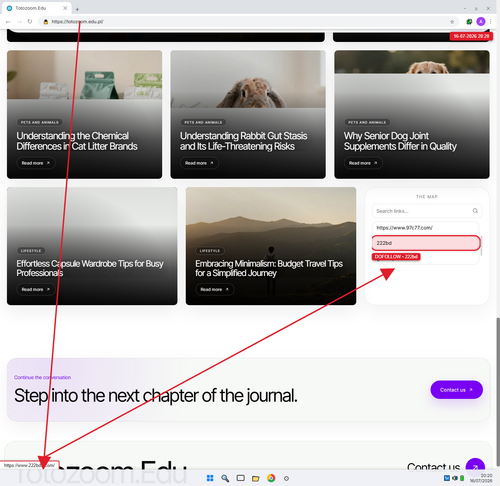This screenshot has height=486, width=500.
Task: Click the purple arrow circle in footer
Action: [475, 465]
